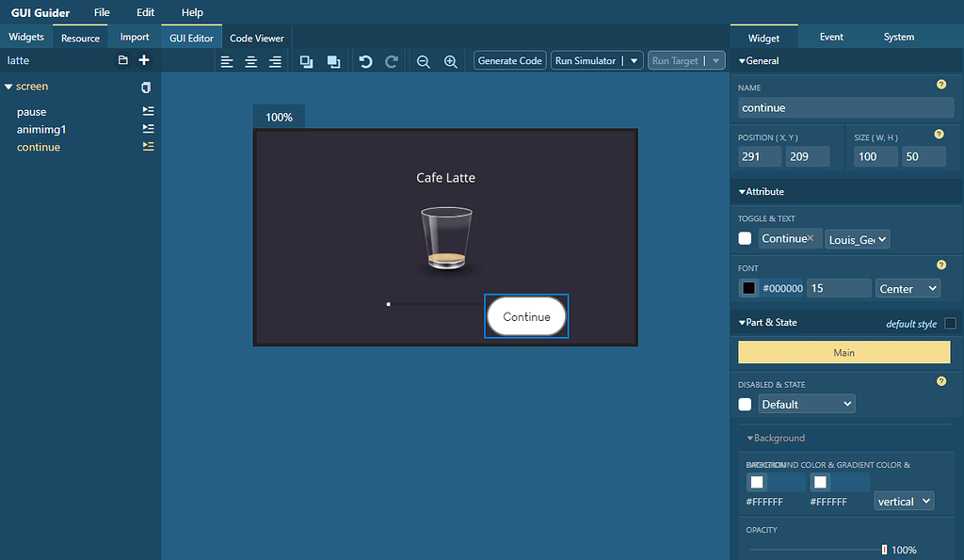Click the copy icon beside screen
964x560 pixels.
pyautogui.click(x=145, y=86)
